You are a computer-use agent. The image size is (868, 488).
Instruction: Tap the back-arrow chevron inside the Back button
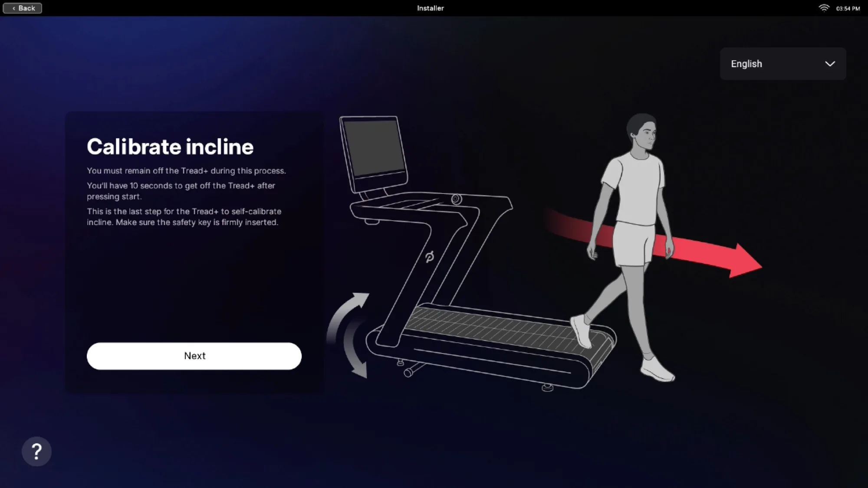(x=14, y=8)
